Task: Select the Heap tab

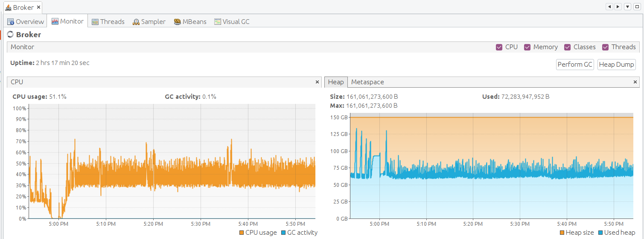Action: tap(336, 82)
